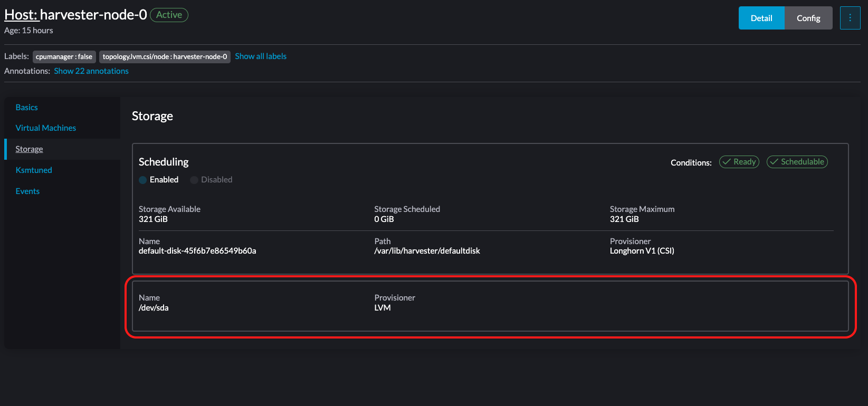
Task: View the Events tab
Action: tap(27, 191)
